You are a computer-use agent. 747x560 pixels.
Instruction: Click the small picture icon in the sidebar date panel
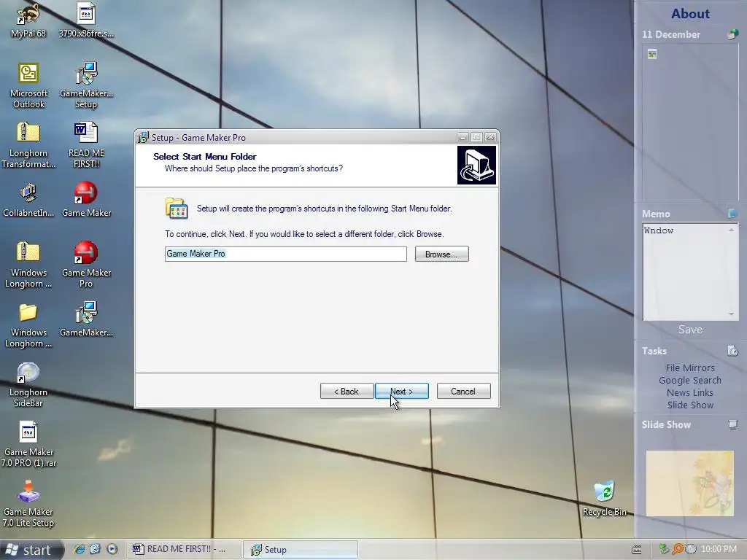[652, 54]
